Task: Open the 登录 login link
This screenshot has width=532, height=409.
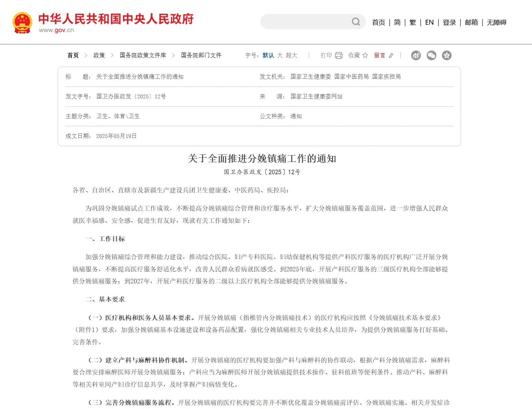Action: (449, 22)
